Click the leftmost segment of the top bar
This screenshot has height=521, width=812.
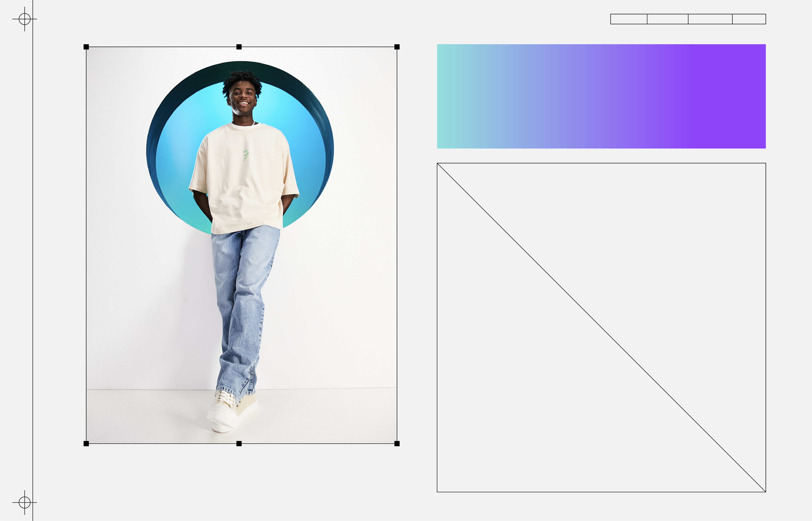[x=629, y=19]
